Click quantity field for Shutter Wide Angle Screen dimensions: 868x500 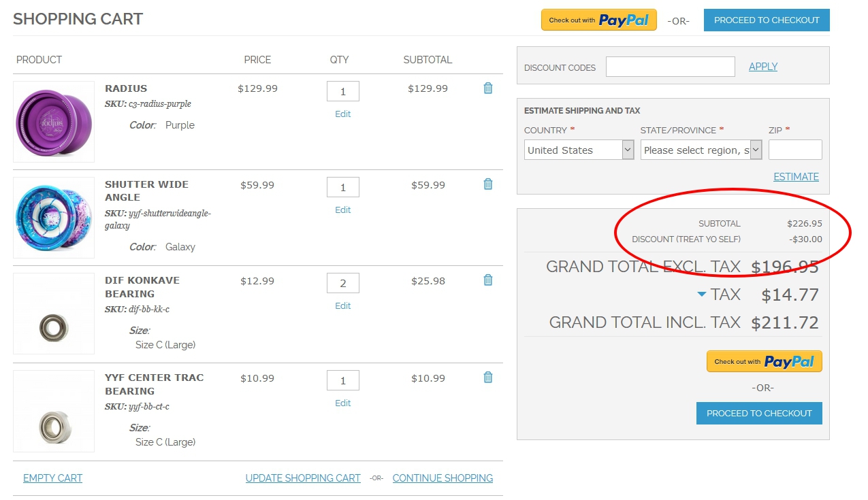pos(343,187)
